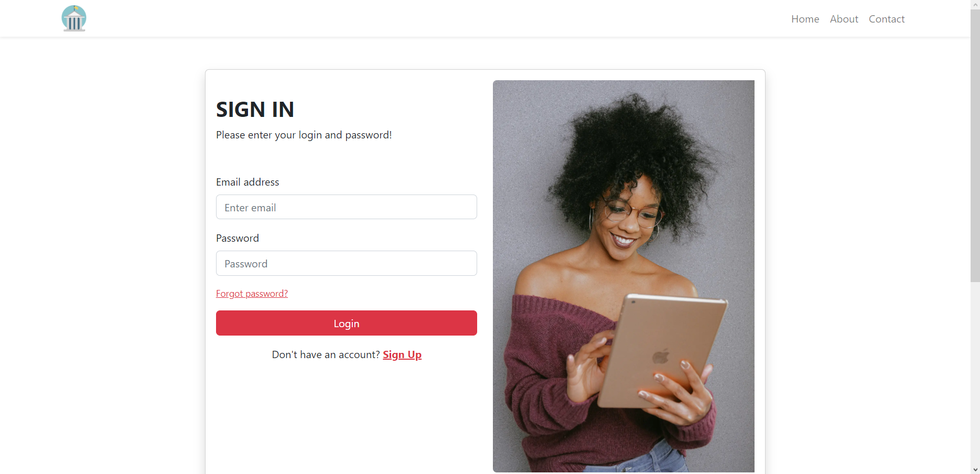Image resolution: width=980 pixels, height=474 pixels.
Task: Open the Sign Up link
Action: (402, 355)
